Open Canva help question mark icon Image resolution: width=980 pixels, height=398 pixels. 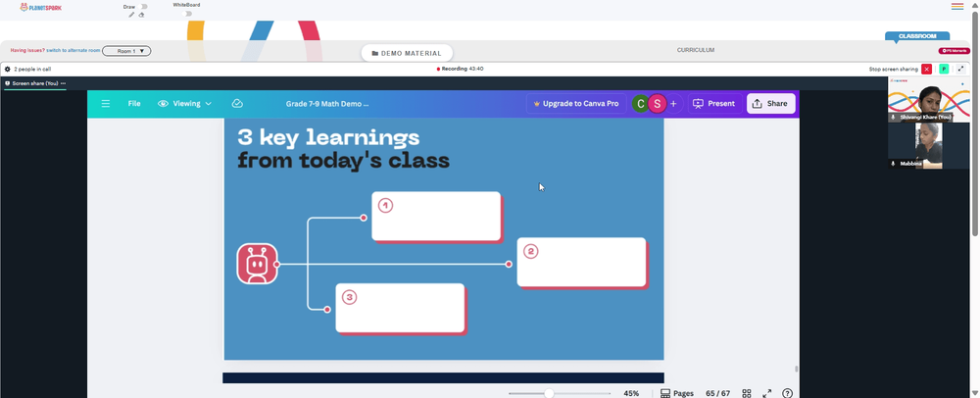click(788, 394)
